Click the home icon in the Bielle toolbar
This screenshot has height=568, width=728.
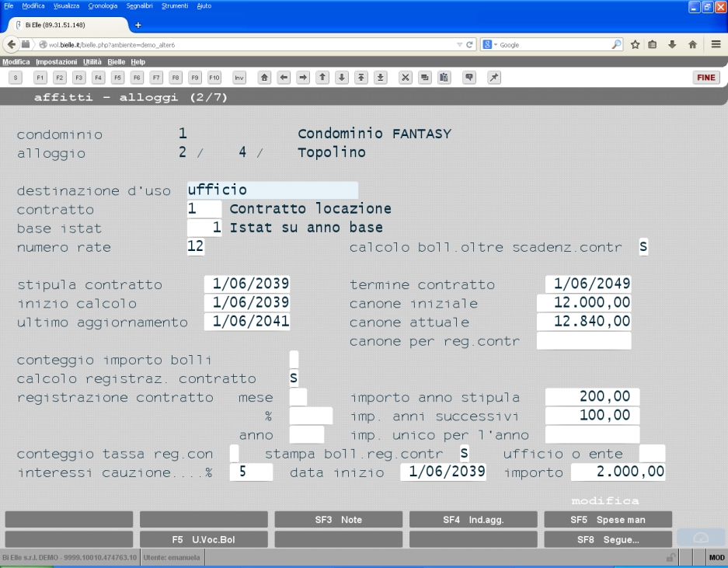point(264,78)
